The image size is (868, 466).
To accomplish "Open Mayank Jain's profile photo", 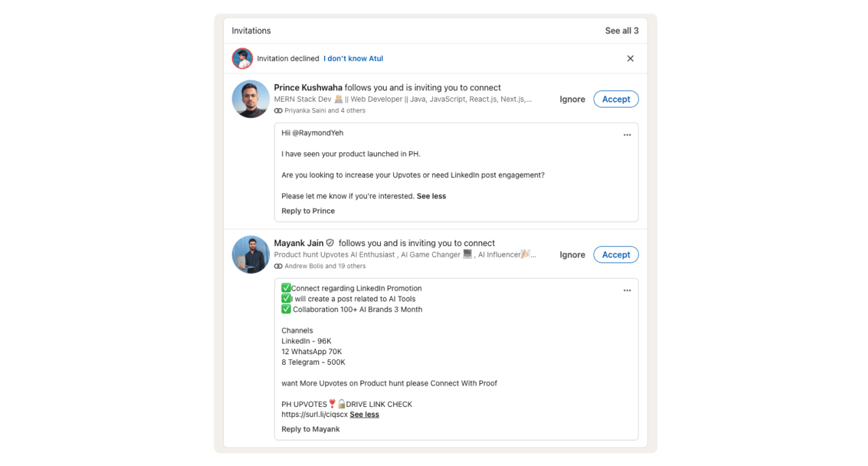I will pyautogui.click(x=251, y=254).
